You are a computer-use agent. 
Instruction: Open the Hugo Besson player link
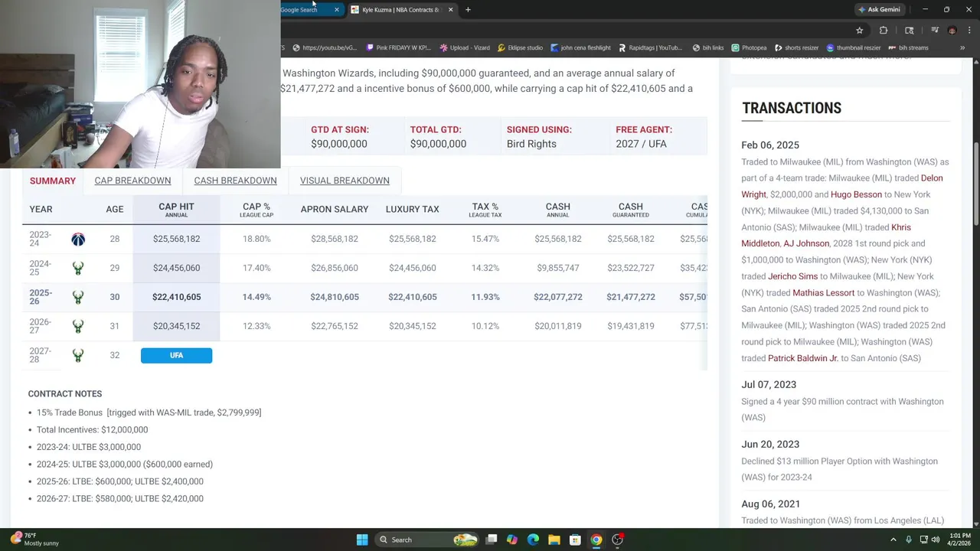click(x=856, y=194)
